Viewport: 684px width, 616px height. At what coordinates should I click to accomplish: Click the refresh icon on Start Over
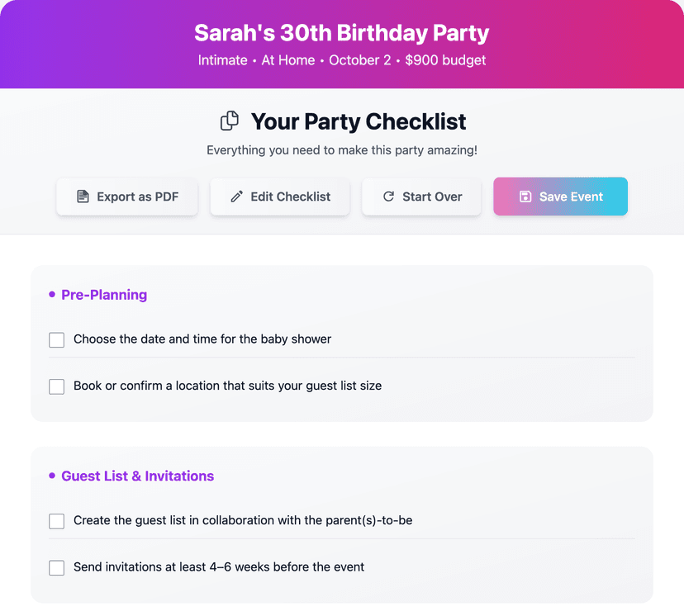click(388, 197)
